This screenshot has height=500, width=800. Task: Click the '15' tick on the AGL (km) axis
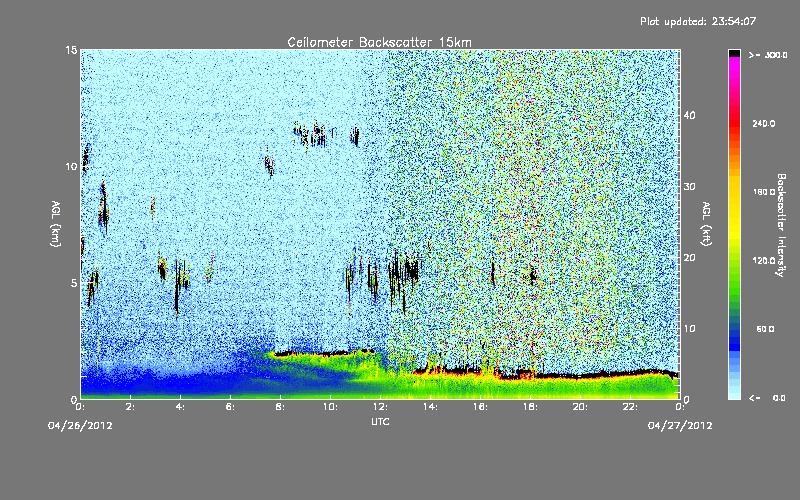coord(71,50)
